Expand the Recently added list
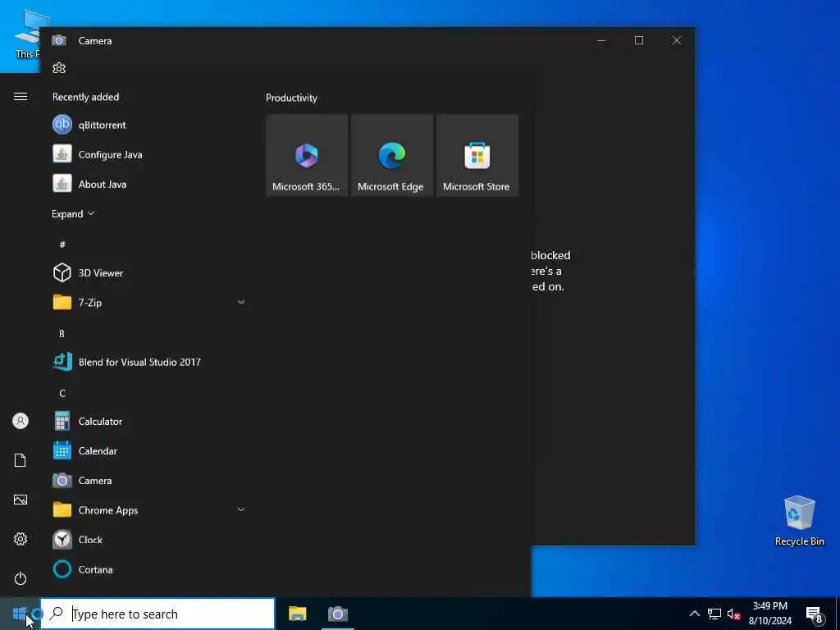840x630 pixels. (73, 214)
